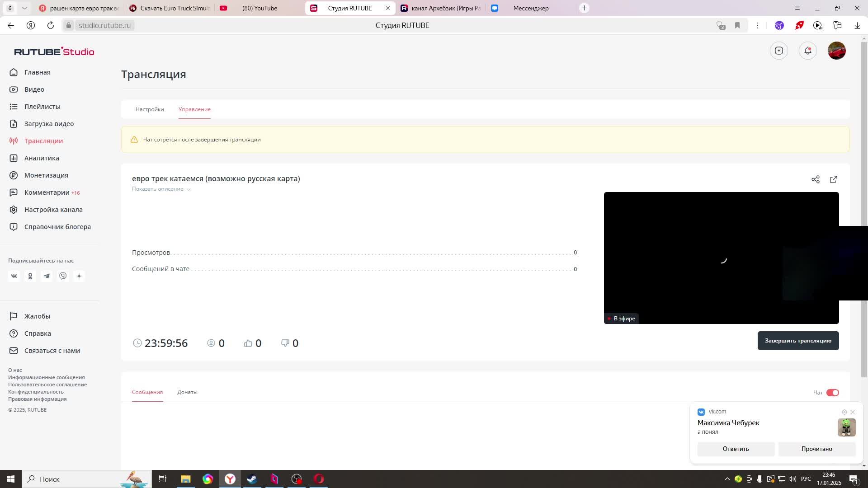The height and width of the screenshot is (488, 868).
Task: Click the share icon for the broadcast
Action: (x=815, y=179)
